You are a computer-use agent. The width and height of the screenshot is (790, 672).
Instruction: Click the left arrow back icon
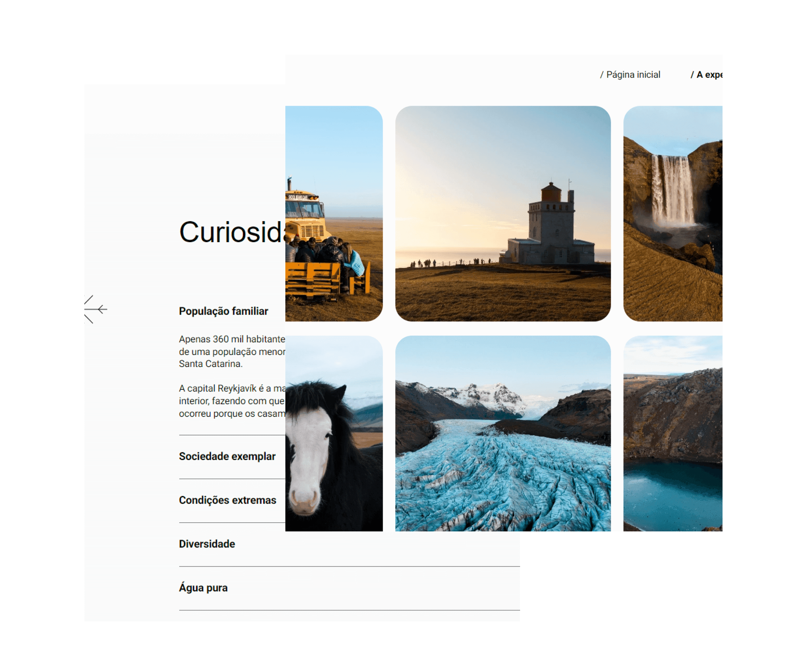point(97,309)
